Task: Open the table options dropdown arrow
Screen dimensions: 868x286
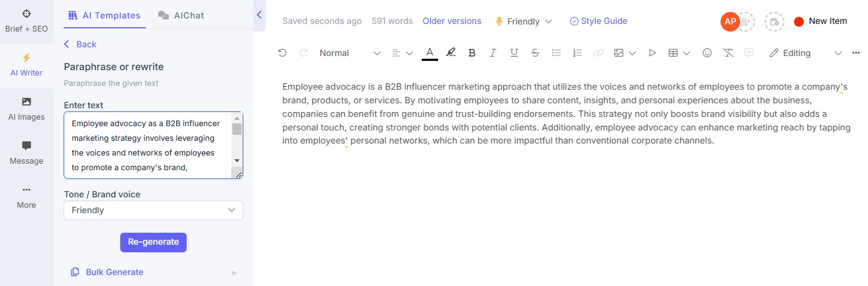Action: [x=687, y=53]
